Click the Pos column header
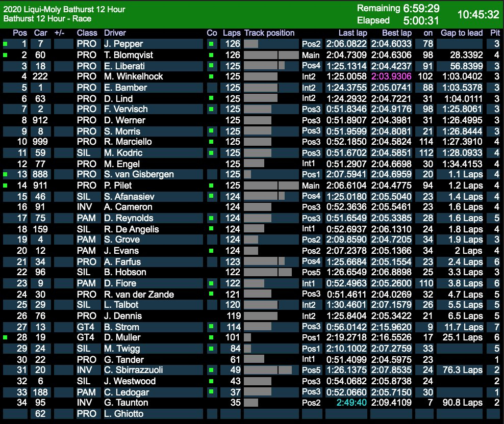 20,33
